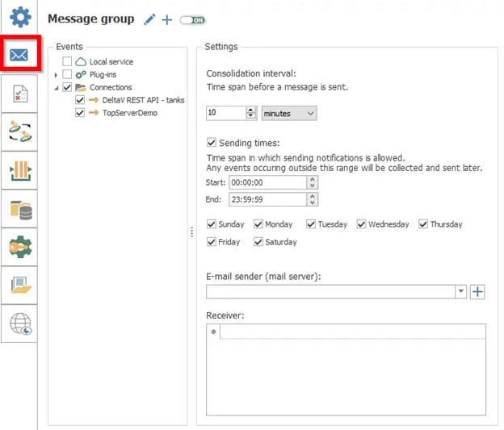Screen dimensions: 504x430
Task: Open the E-mail sender mail server dropdown
Action: pyautogui.click(x=461, y=291)
